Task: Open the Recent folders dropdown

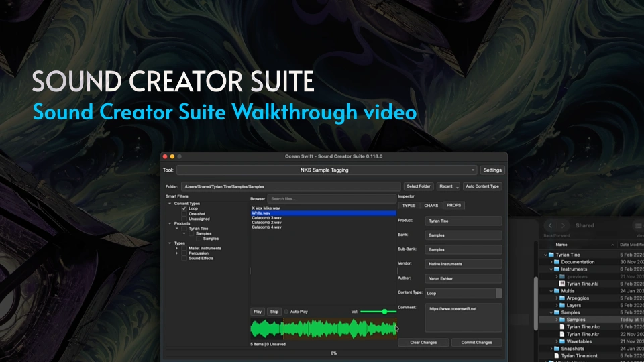Action: 448,186
